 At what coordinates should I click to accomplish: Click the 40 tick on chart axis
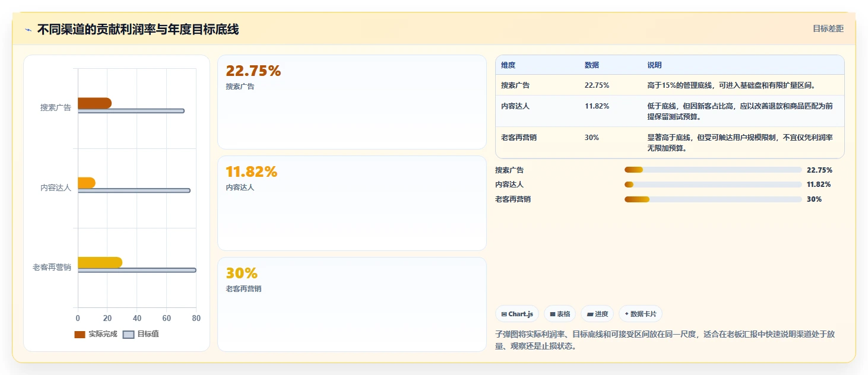[x=137, y=319]
